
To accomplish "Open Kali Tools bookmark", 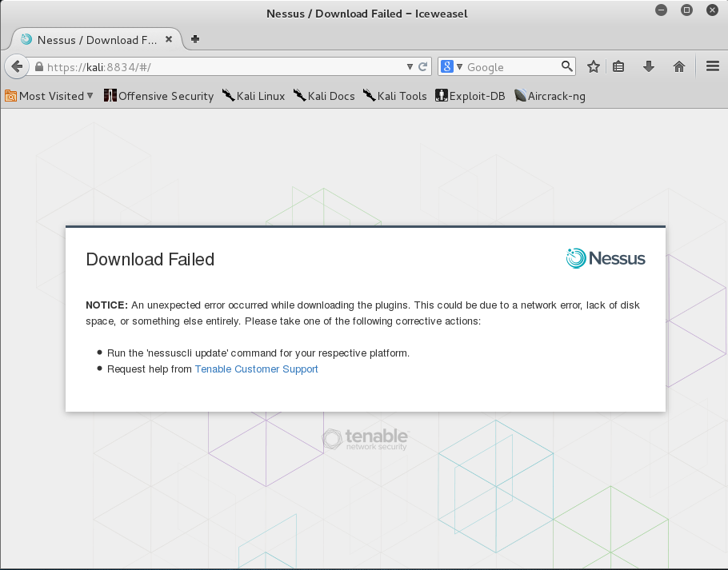I will click(x=395, y=96).
